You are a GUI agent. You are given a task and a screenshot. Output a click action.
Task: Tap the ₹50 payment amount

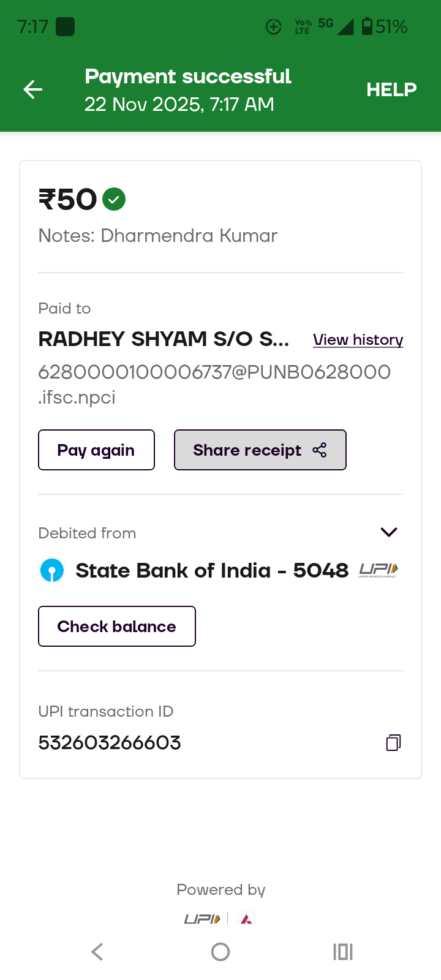pyautogui.click(x=68, y=200)
